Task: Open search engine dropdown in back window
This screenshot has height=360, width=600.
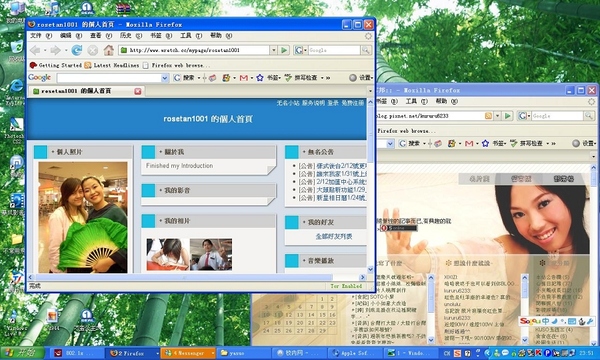Action: click(529, 116)
